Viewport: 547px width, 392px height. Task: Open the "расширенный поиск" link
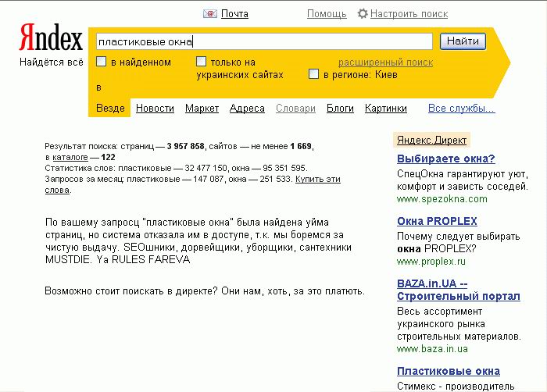(385, 62)
